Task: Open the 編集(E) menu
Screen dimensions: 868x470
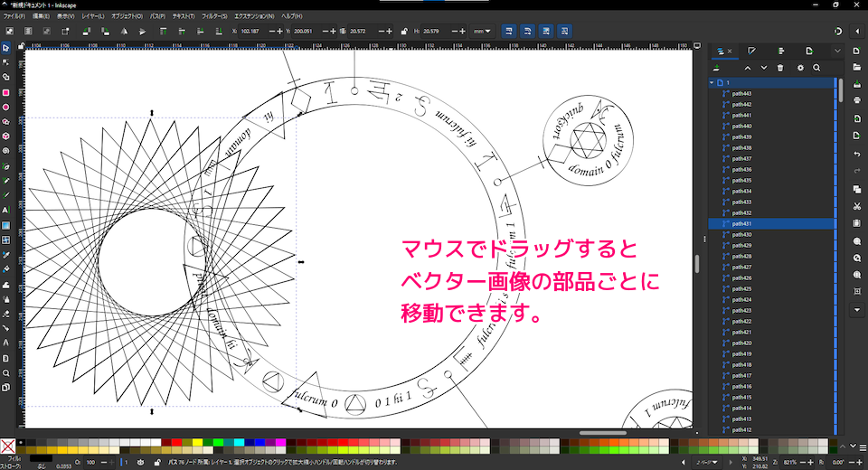Action: 41,16
